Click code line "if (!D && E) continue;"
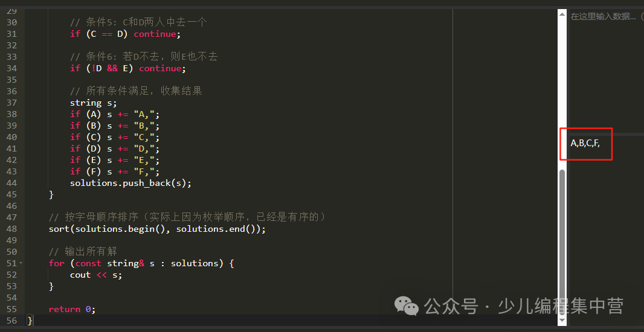 [x=127, y=69]
